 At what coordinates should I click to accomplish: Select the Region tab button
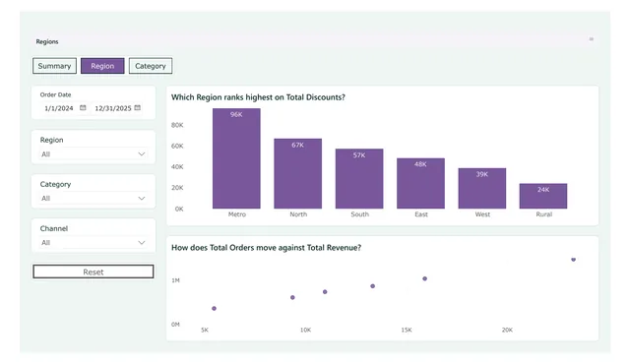(102, 66)
